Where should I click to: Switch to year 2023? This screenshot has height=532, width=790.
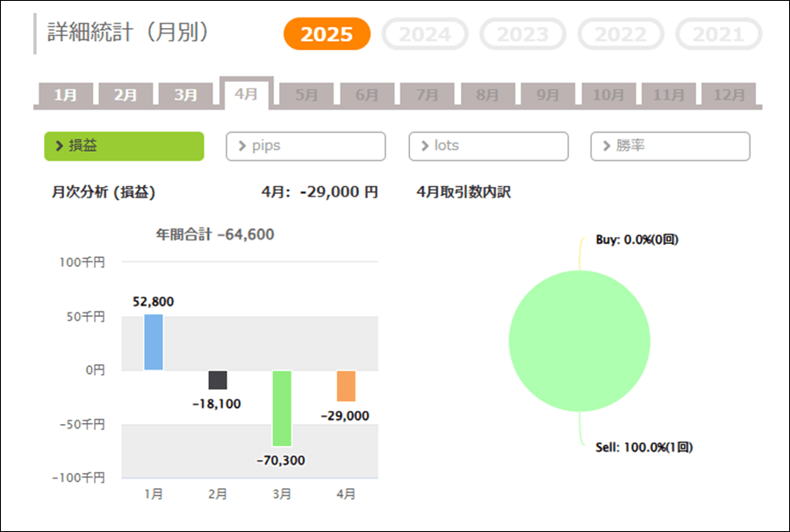coord(522,33)
